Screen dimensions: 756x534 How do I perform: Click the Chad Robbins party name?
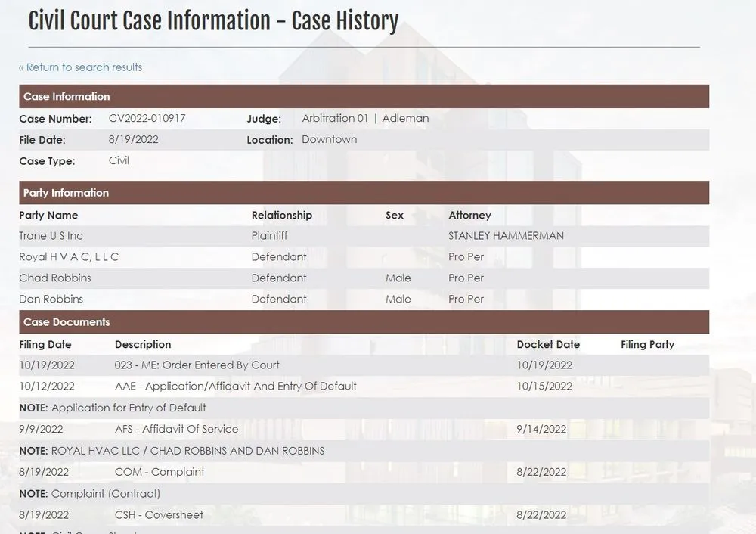pos(54,278)
